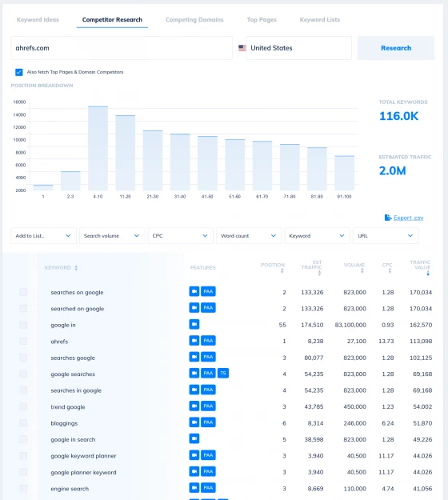
Task: Select checkbox for 'searched on google'
Action: 23,308
